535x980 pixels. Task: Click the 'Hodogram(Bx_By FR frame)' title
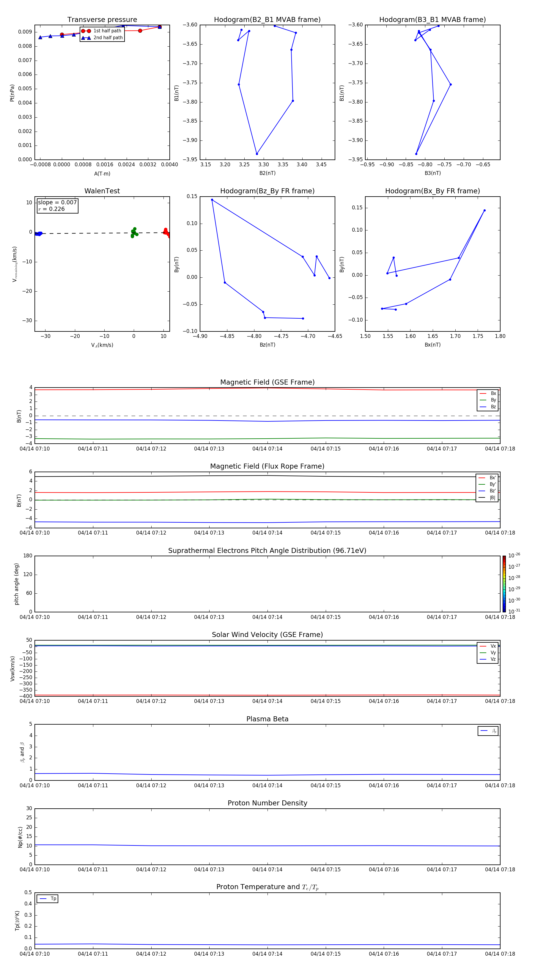click(x=432, y=191)
